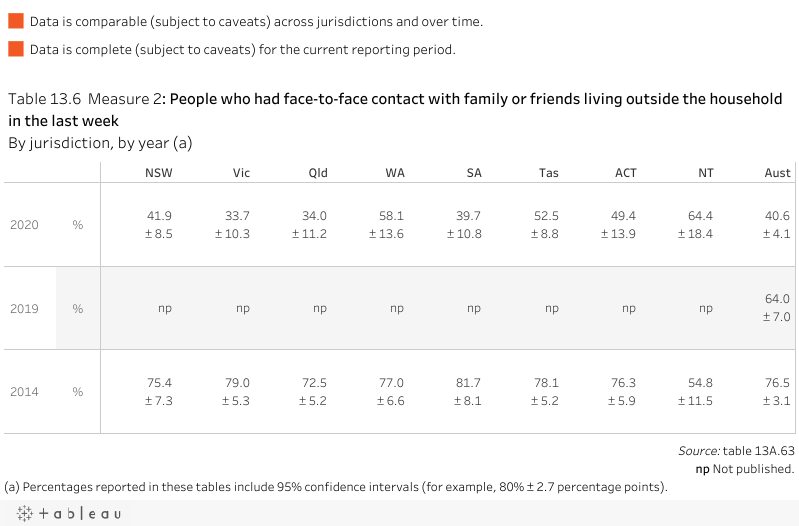Click the NSW 2020 value 41.9

tap(159, 216)
